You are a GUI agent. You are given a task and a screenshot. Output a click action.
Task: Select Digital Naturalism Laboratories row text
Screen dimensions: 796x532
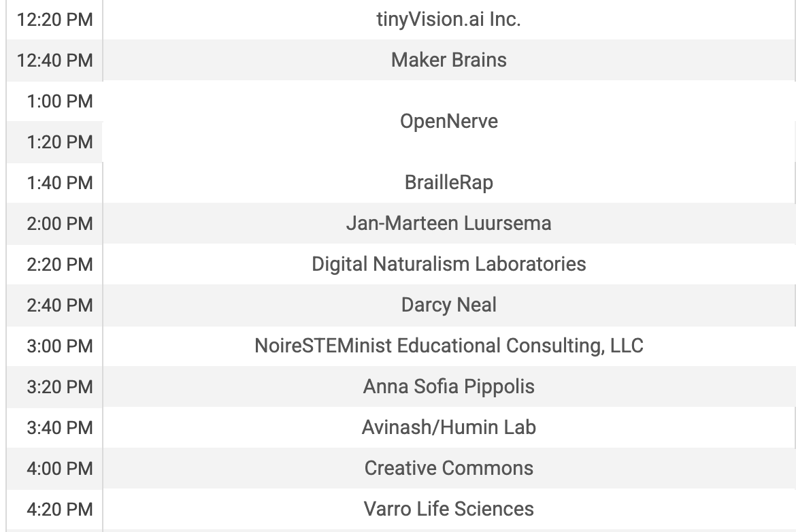[x=449, y=264]
